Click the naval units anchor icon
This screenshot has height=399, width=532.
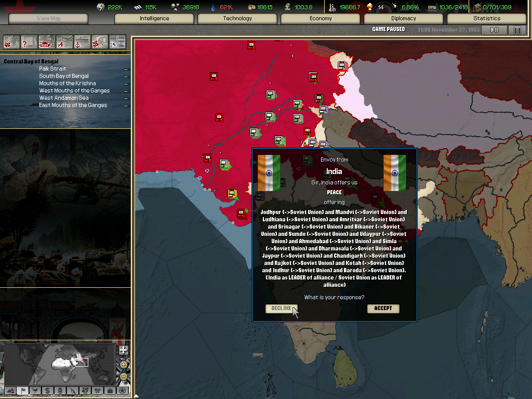tap(82, 41)
